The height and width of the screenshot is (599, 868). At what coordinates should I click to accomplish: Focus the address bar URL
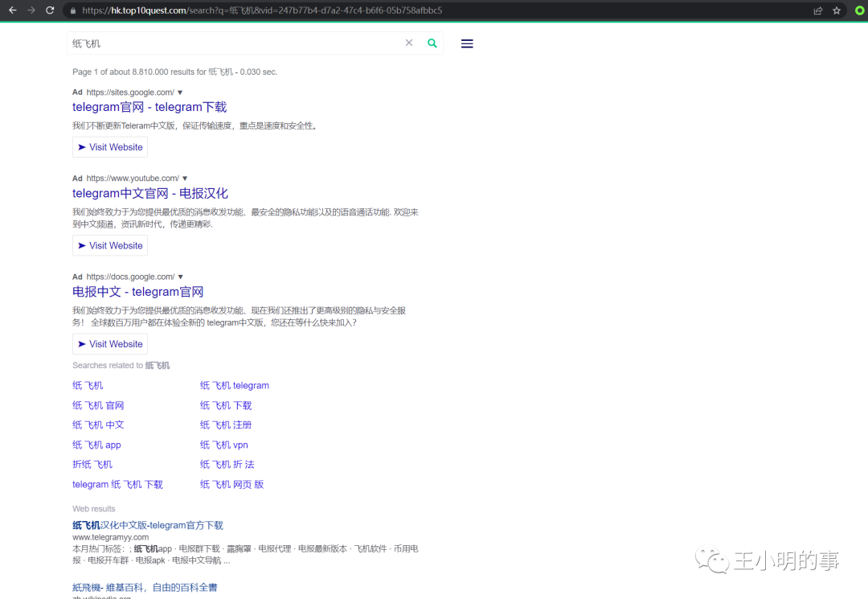coord(262,10)
